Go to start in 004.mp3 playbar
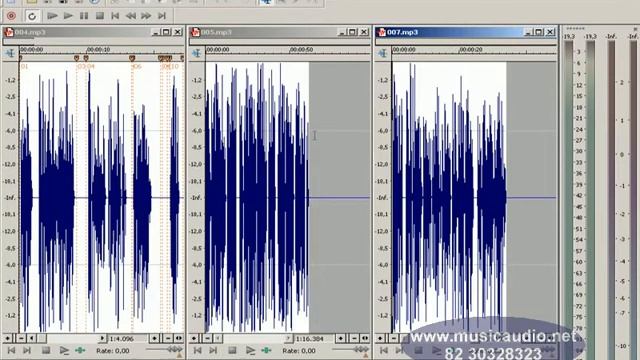Viewport: 640px width, 360px height. click(x=11, y=350)
